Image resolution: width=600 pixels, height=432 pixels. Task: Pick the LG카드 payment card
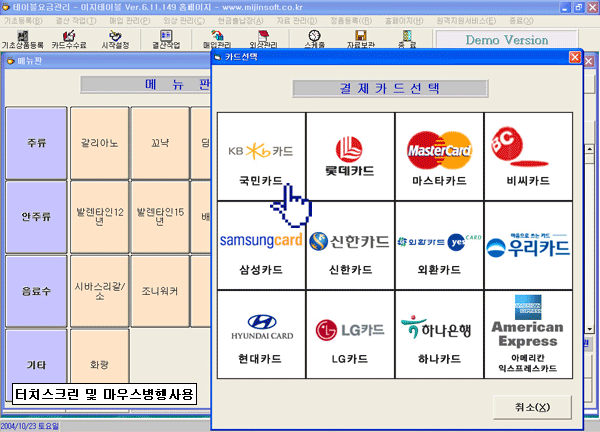coord(350,334)
